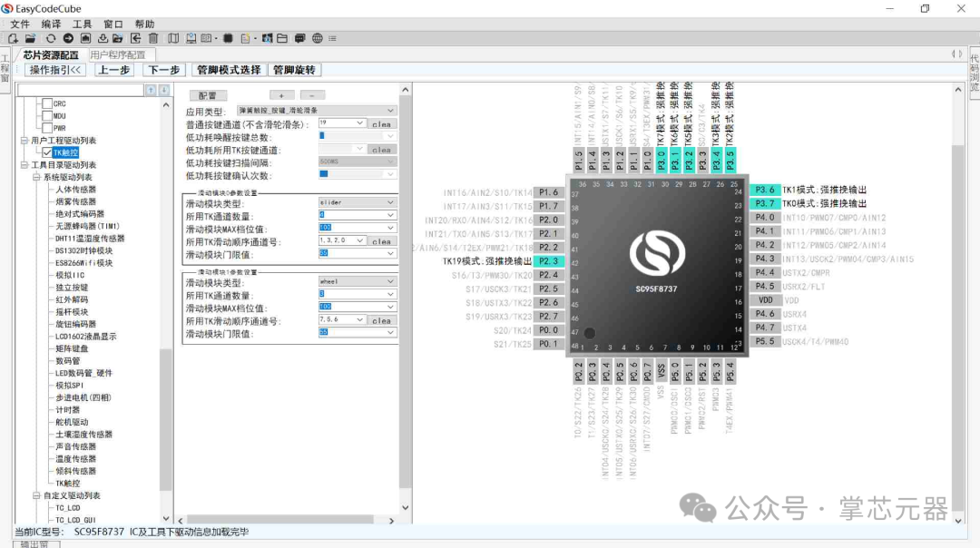This screenshot has height=548, width=980.
Task: Click the refresh/recompile toolbar icon
Action: (51, 37)
